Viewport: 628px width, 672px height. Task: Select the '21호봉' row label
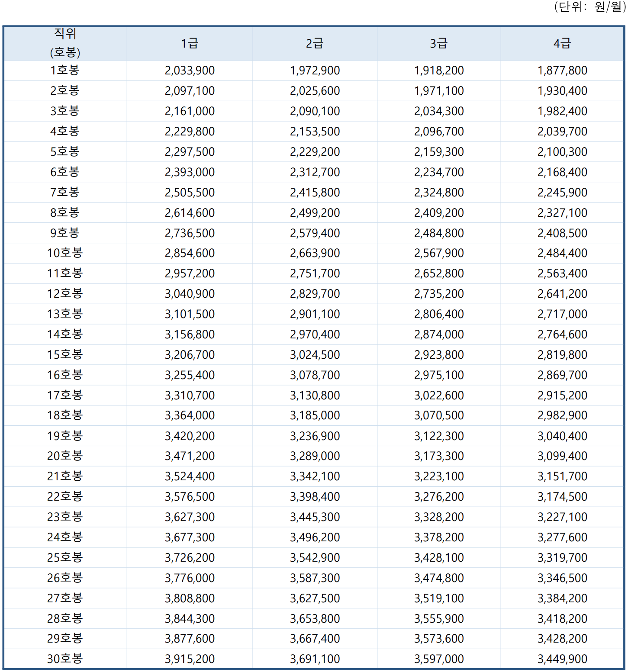(x=65, y=476)
